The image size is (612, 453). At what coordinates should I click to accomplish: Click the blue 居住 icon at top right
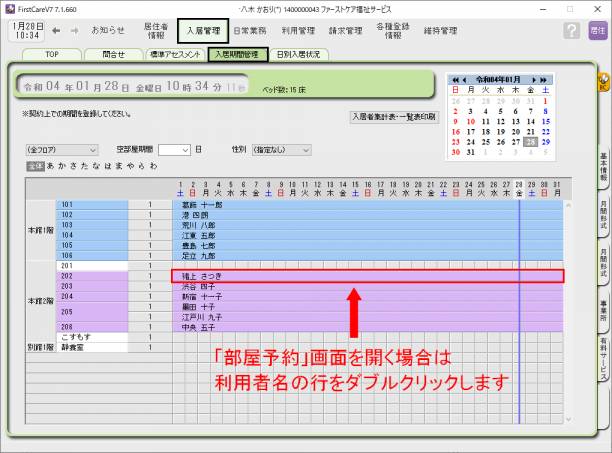tap(597, 31)
